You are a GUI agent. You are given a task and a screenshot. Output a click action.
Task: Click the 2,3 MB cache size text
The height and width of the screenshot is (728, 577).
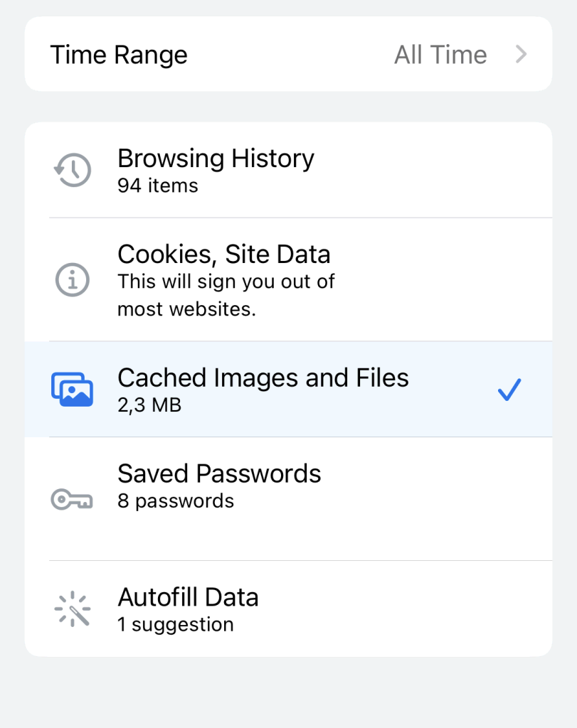coord(149,406)
